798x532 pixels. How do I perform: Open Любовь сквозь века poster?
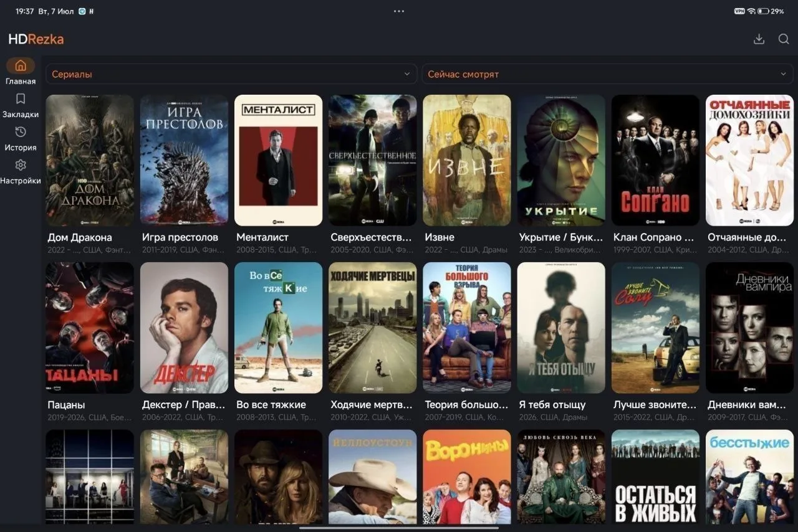(x=561, y=477)
